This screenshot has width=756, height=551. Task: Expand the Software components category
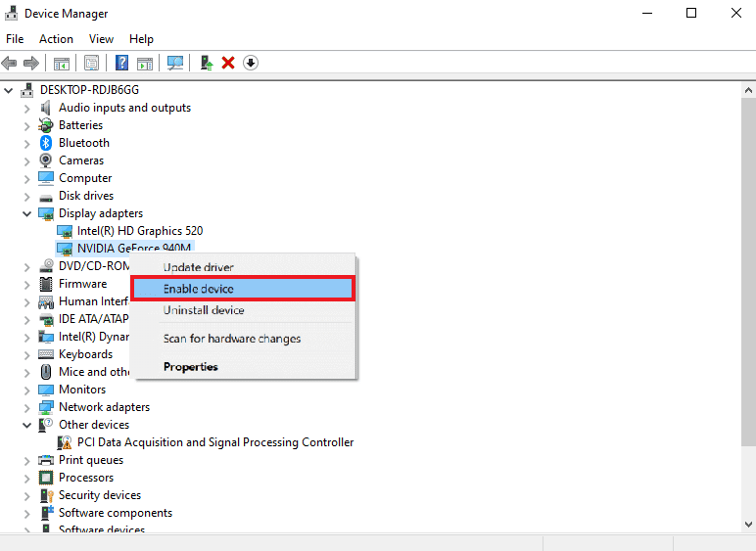27,514
